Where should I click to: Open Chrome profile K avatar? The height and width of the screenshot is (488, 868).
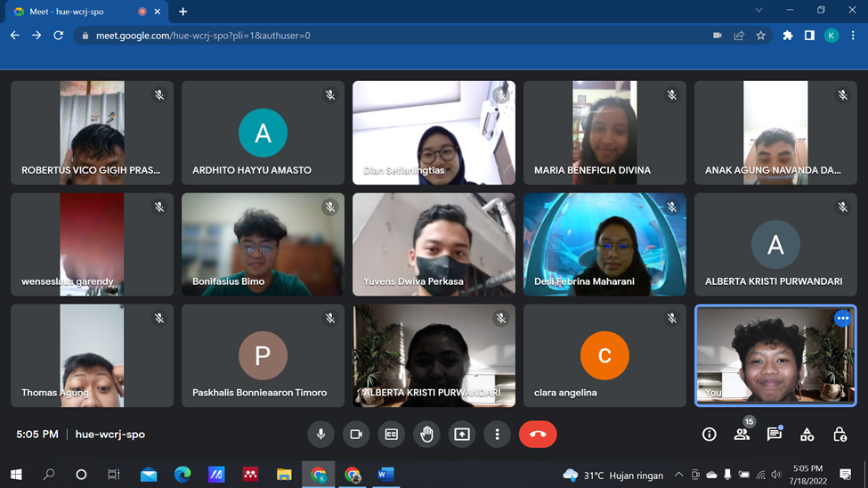[x=831, y=36]
